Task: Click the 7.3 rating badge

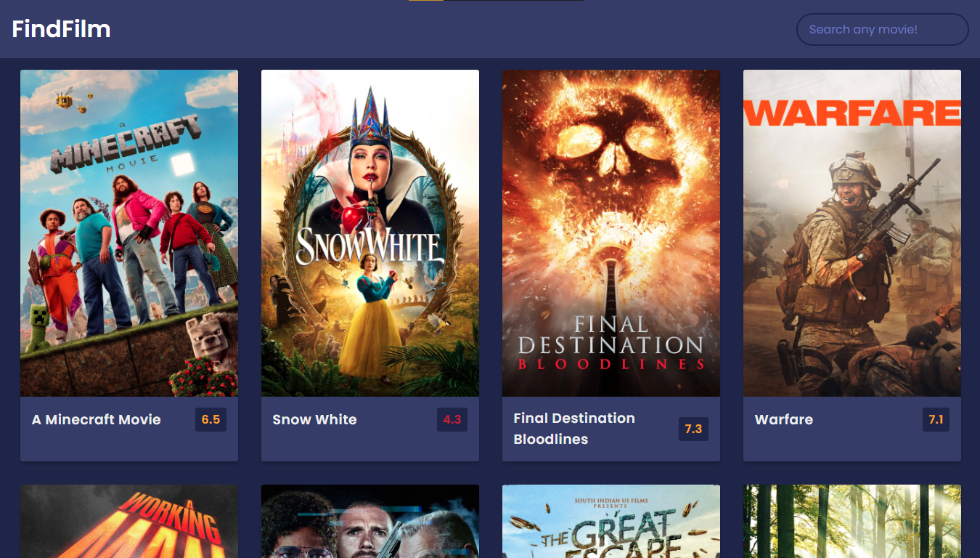Action: [693, 429]
